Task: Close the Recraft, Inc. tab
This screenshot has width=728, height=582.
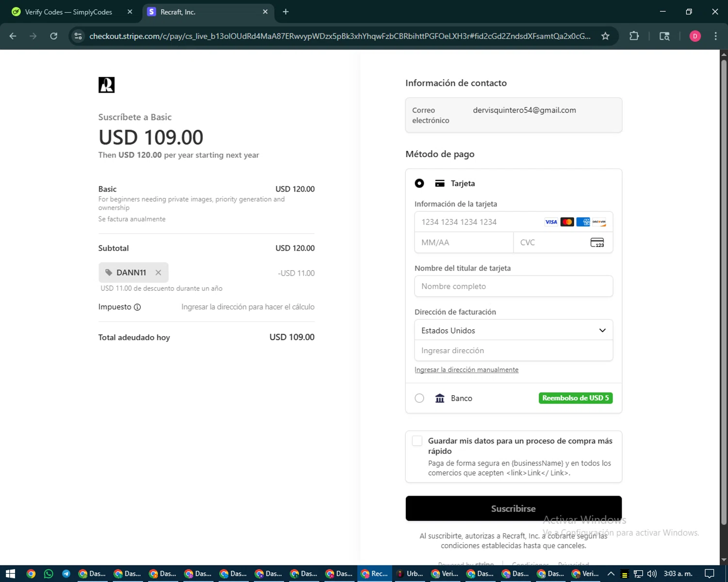Action: click(265, 12)
